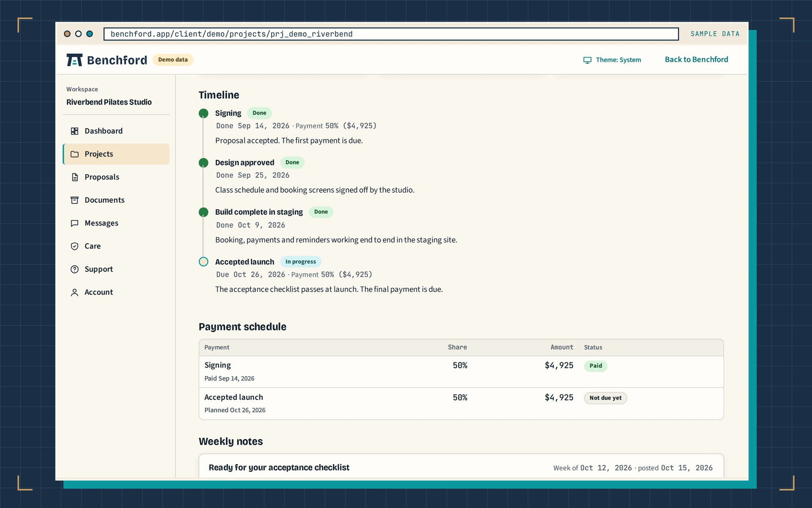Click the Build complete in staging marker

203,213
